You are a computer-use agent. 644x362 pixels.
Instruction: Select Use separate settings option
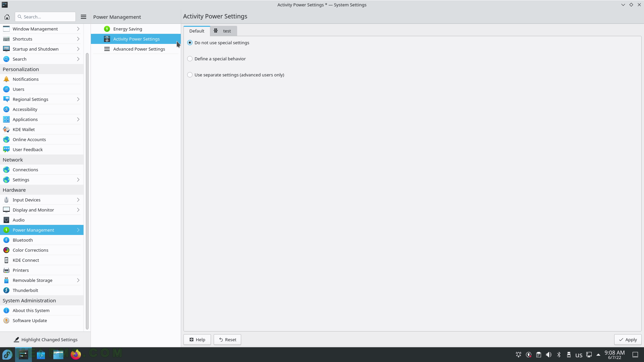pyautogui.click(x=236, y=75)
